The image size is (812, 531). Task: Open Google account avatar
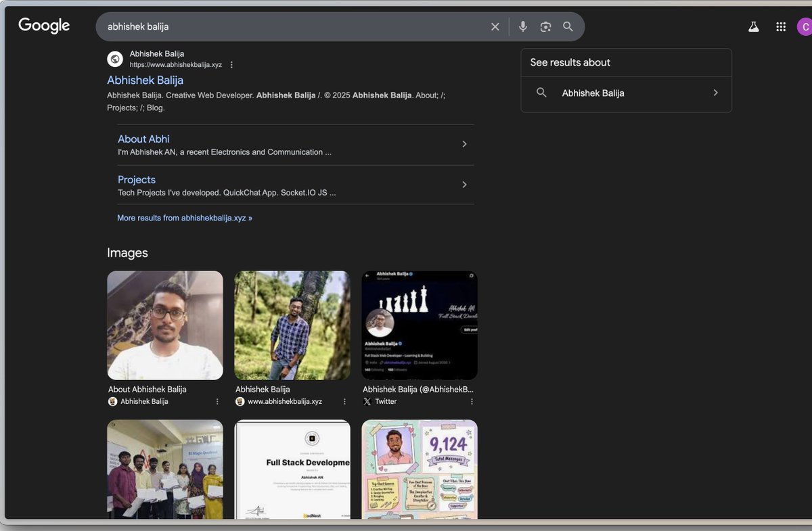[x=804, y=26]
